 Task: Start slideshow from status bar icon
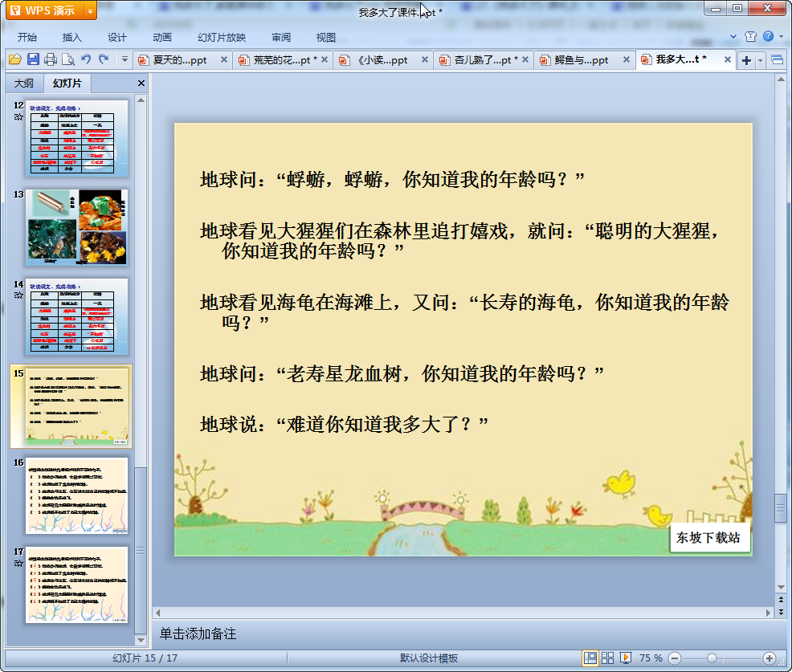coord(625,658)
